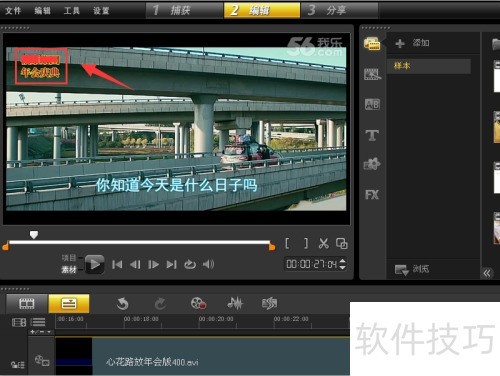Switch to Timeline view
Image resolution: width=500 pixels, height=376 pixels.
point(69,304)
